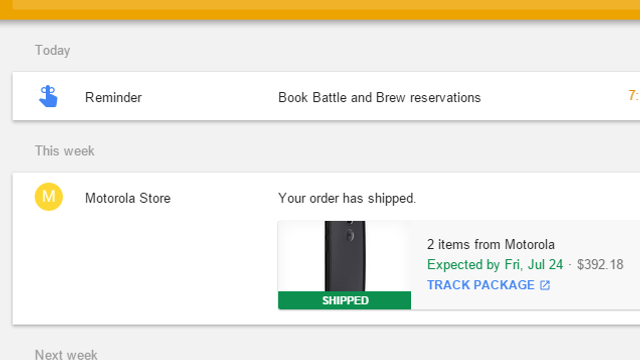
Task: Click the blue Reminder finger-string icon
Action: [48, 96]
